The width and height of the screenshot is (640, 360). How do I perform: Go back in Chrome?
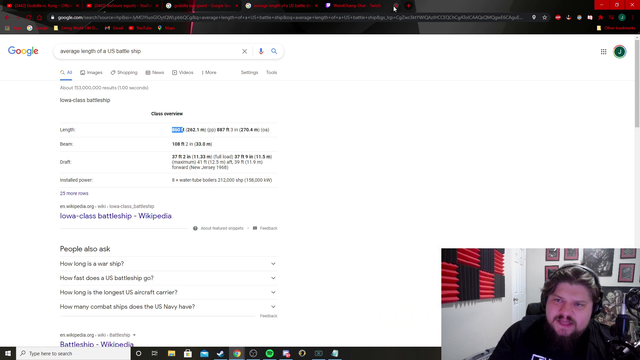(7, 18)
